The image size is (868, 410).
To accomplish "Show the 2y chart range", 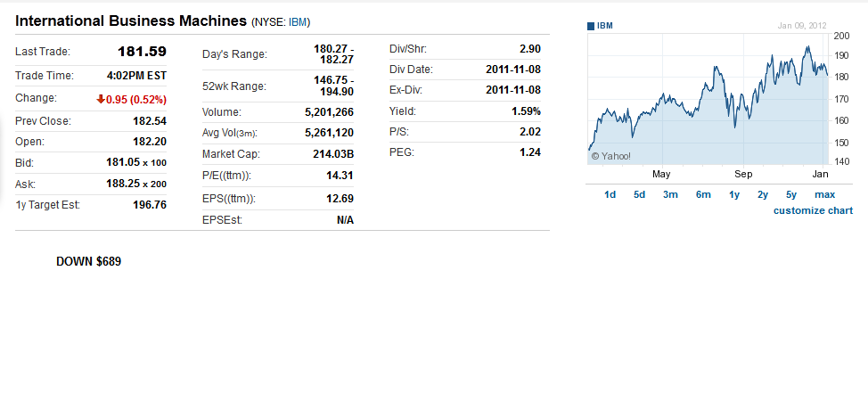I will tap(763, 194).
